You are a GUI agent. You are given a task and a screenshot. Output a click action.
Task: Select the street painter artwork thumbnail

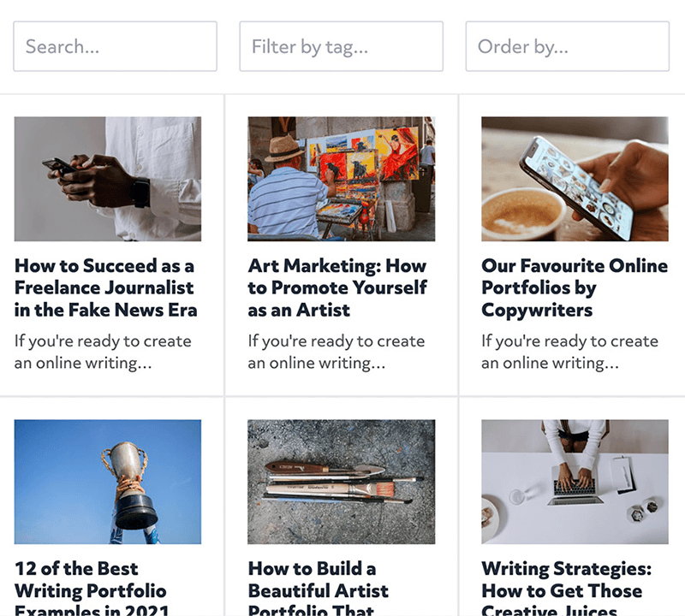pos(341,179)
